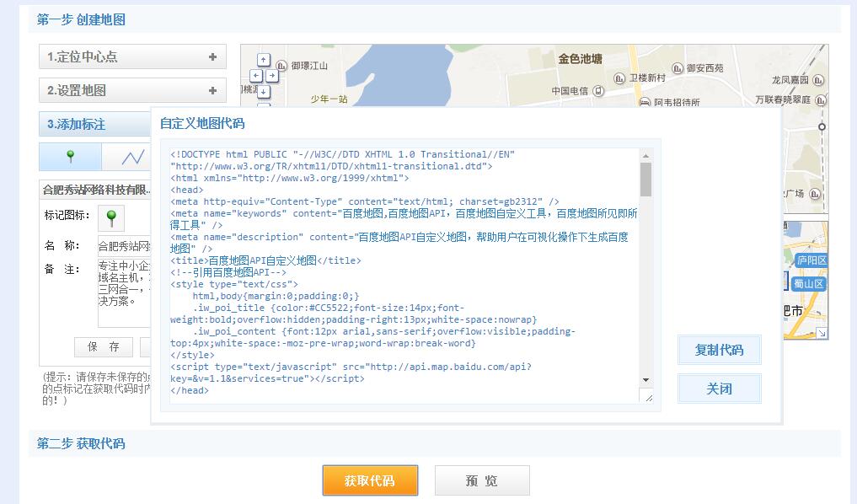This screenshot has height=504, width=857.
Task: Pan the map down with arrow button
Action: (x=264, y=90)
